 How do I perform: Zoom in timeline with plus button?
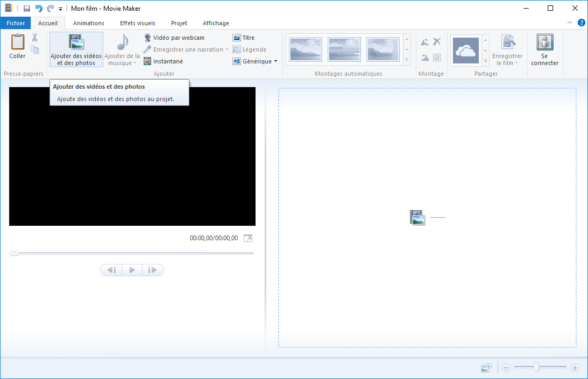575,368
